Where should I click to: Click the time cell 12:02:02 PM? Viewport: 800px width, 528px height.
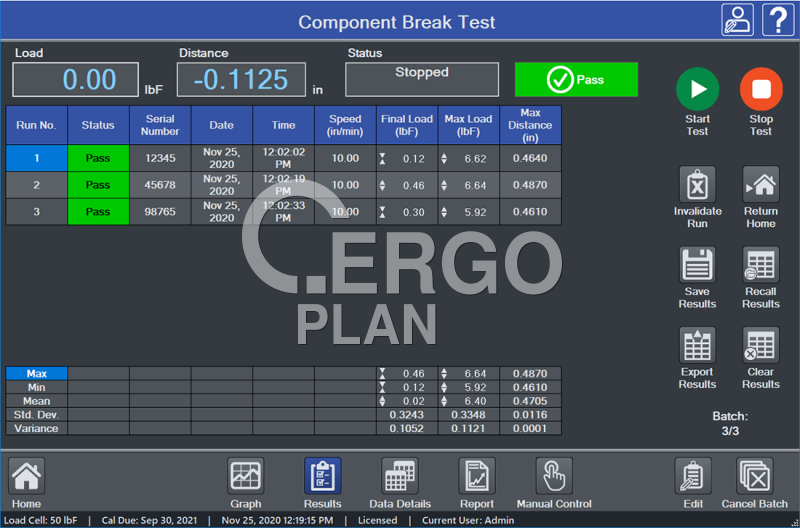(283, 158)
